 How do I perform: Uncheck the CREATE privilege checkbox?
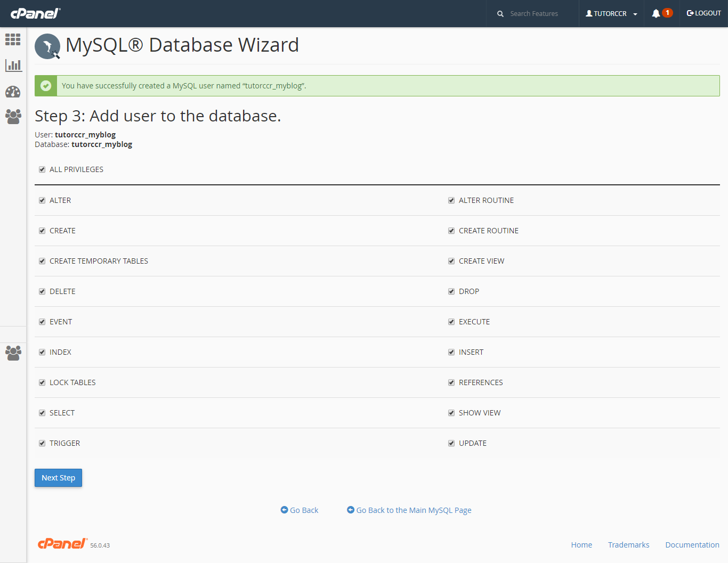click(42, 231)
